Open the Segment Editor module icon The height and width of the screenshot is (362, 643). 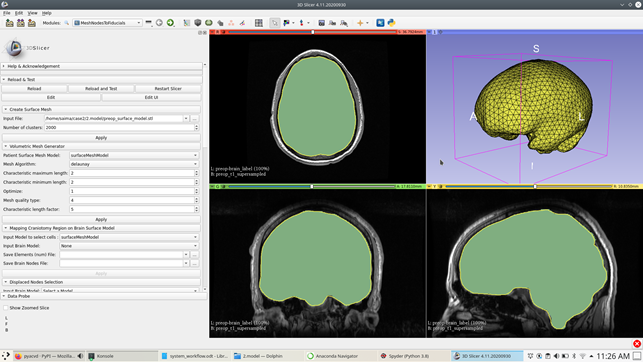pos(242,23)
